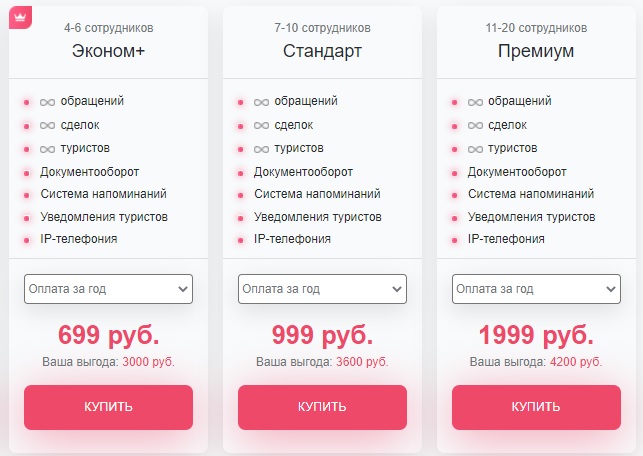Click infinity icon next to обращений in Стандарт
The image size is (643, 456).
coord(261,102)
